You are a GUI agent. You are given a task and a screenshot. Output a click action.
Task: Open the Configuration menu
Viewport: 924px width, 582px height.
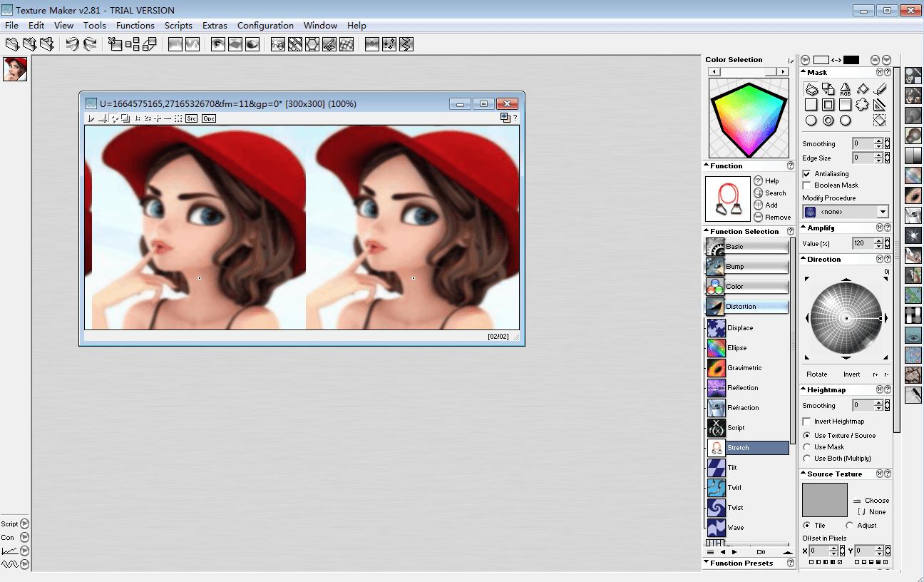coord(265,25)
